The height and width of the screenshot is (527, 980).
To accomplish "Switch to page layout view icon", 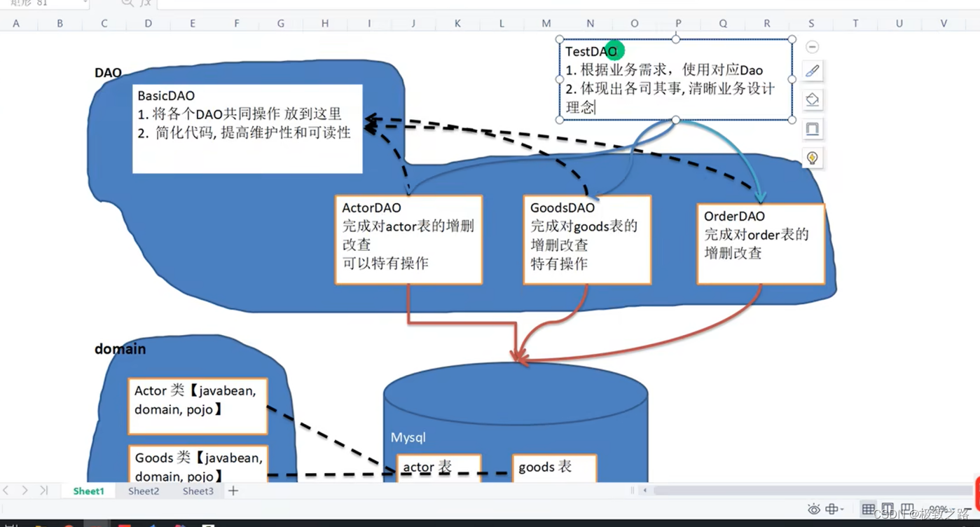I will point(888,509).
